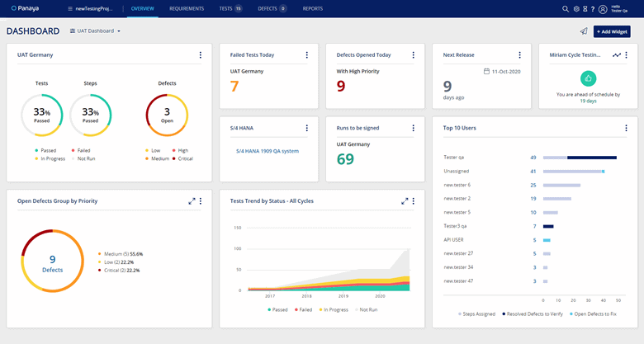Open the S/4 HANA 1909 QA system link
Viewport: 644px width, 344px height.
268,151
